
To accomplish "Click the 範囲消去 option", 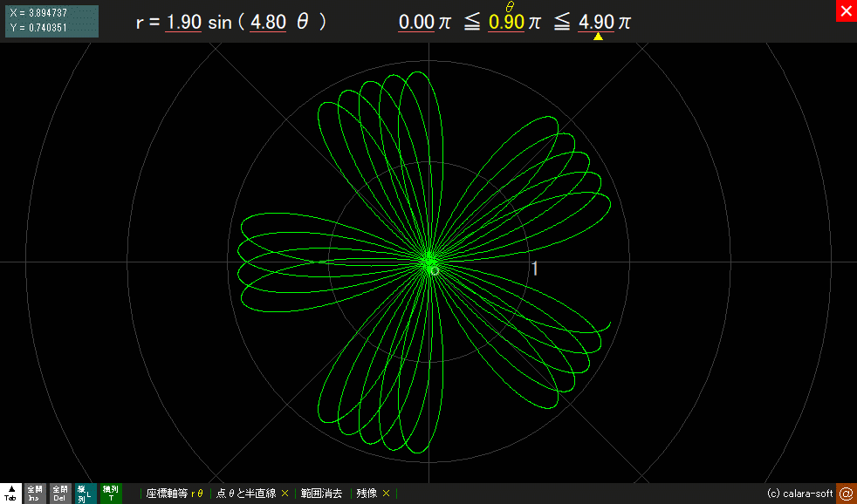I will [x=321, y=494].
